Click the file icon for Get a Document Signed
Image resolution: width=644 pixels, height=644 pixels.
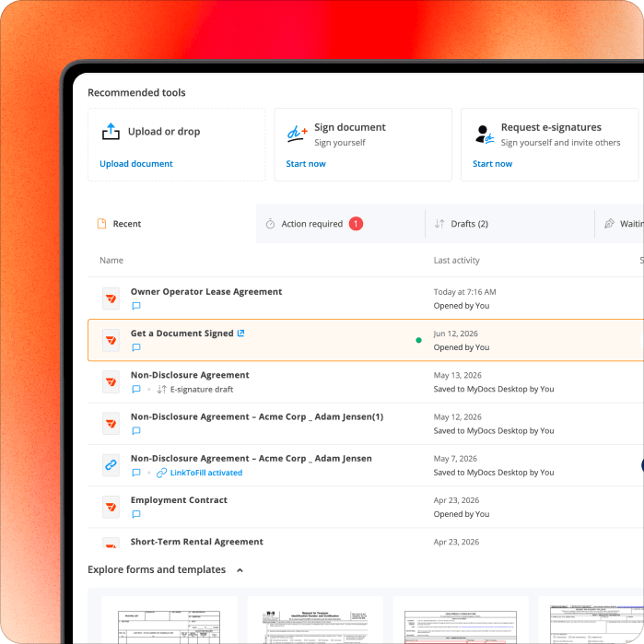coord(111,340)
